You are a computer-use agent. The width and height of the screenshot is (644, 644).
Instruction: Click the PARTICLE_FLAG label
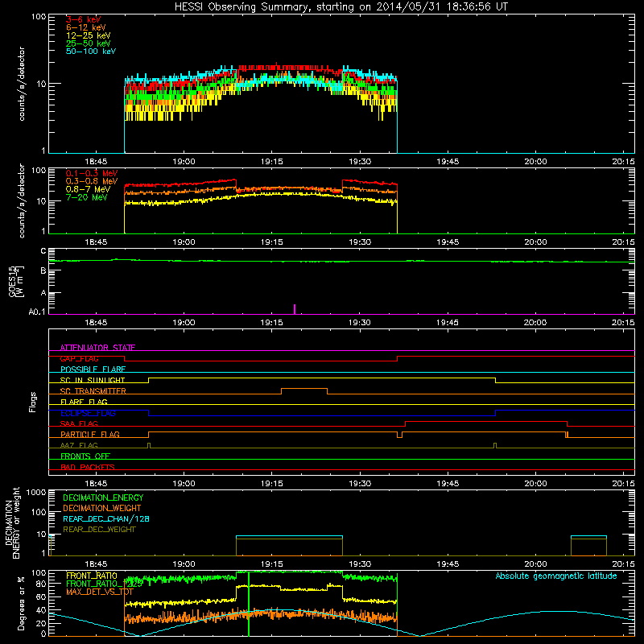90,435
